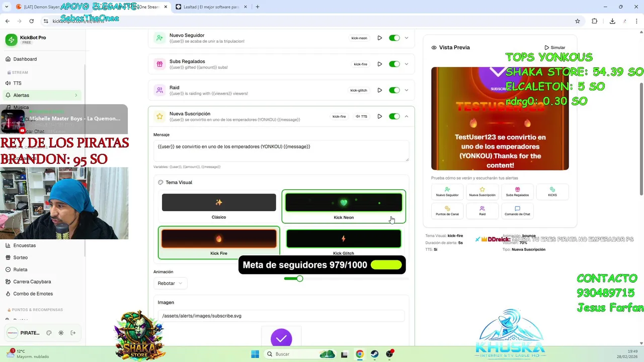Open Steam from the taskbar
644x362 pixels.
[374, 354]
